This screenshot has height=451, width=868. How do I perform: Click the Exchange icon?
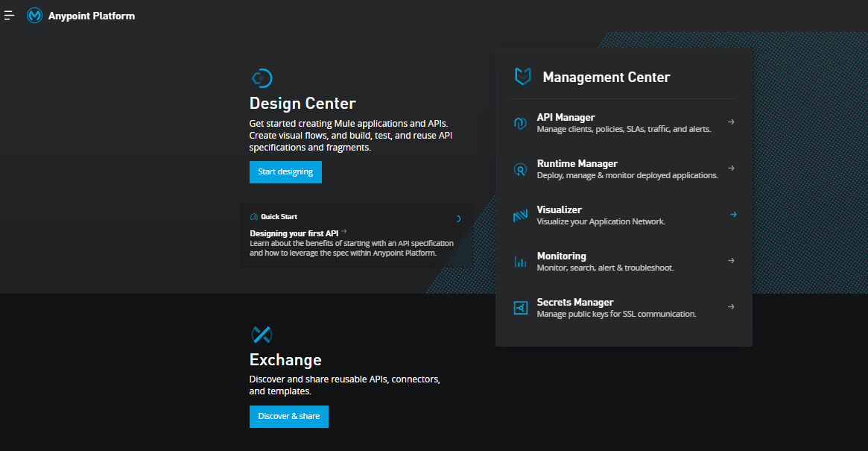pyautogui.click(x=262, y=334)
